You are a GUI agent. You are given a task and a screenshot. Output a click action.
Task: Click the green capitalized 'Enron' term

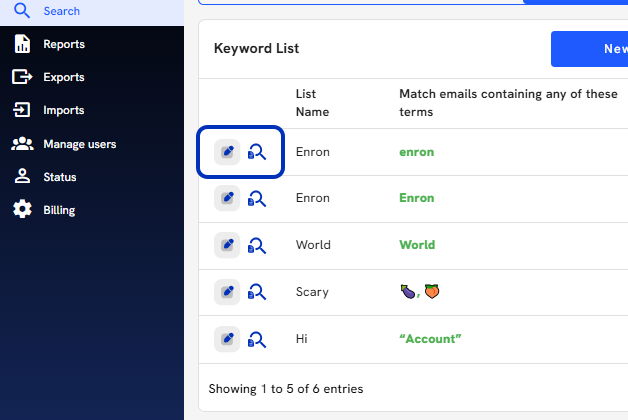click(417, 198)
